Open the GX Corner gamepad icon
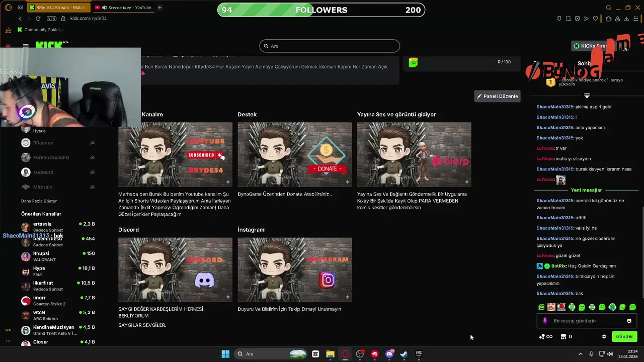 20,8
